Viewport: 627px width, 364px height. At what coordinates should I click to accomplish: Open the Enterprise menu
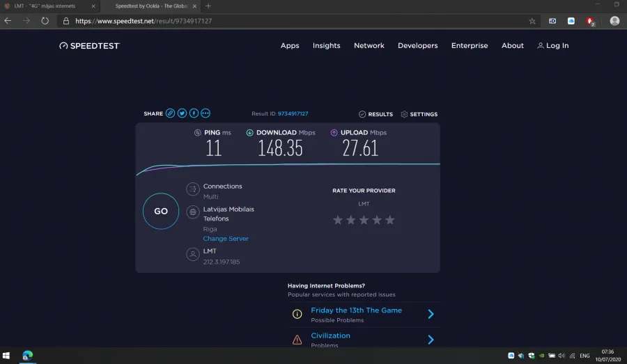pos(470,45)
